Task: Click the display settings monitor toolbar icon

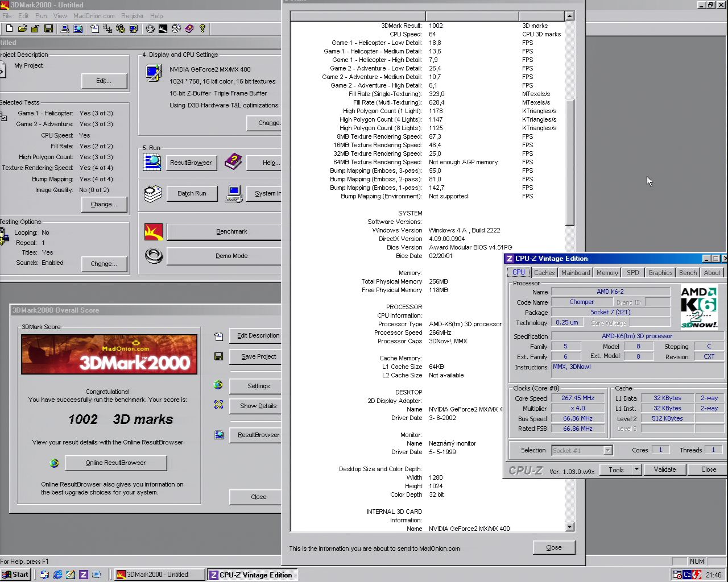Action: [134, 28]
